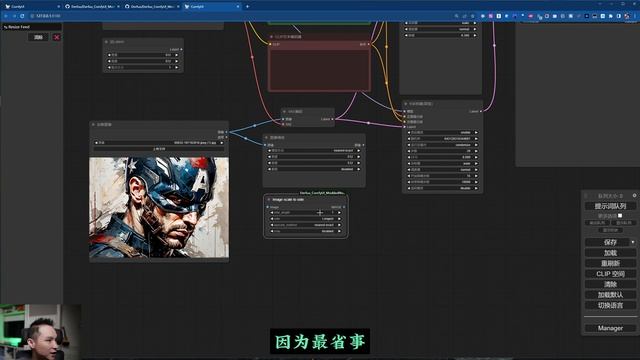Adjust the steps 20 value field
The image size is (640, 360).
(x=442, y=151)
